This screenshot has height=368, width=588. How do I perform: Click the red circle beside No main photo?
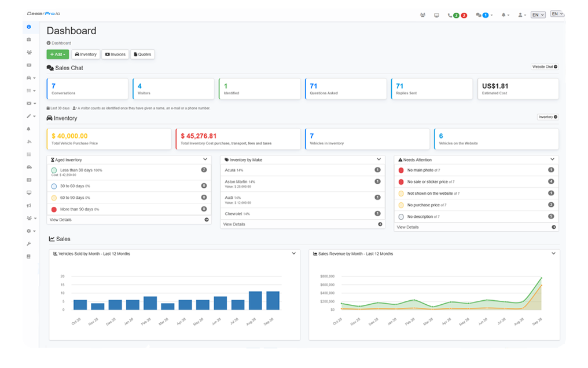coord(401,170)
